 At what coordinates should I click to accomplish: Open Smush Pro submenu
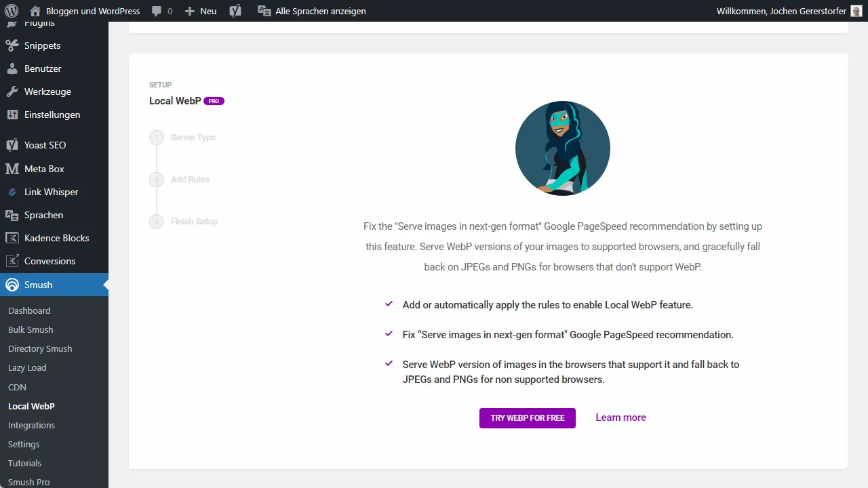coord(28,482)
